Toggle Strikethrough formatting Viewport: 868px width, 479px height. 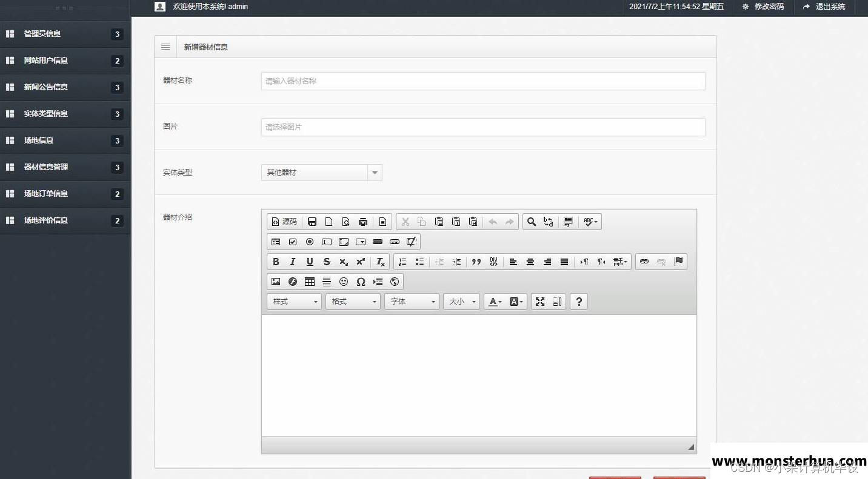(327, 262)
